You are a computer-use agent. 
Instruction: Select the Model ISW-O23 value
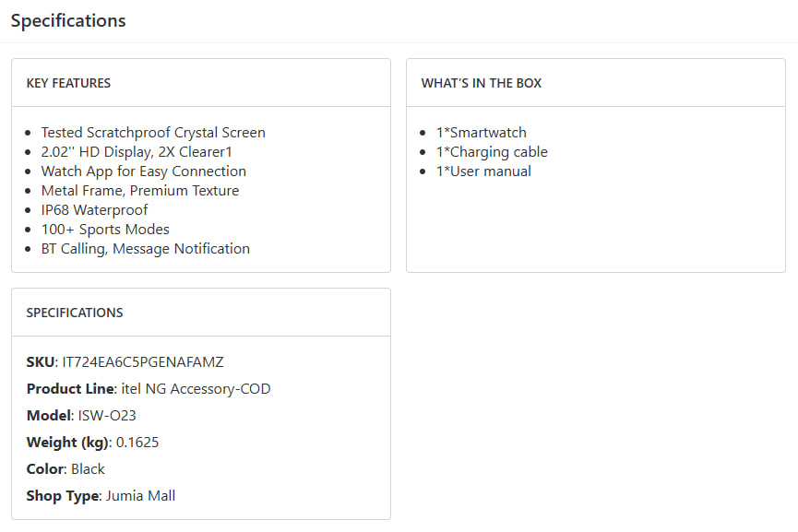tap(106, 416)
